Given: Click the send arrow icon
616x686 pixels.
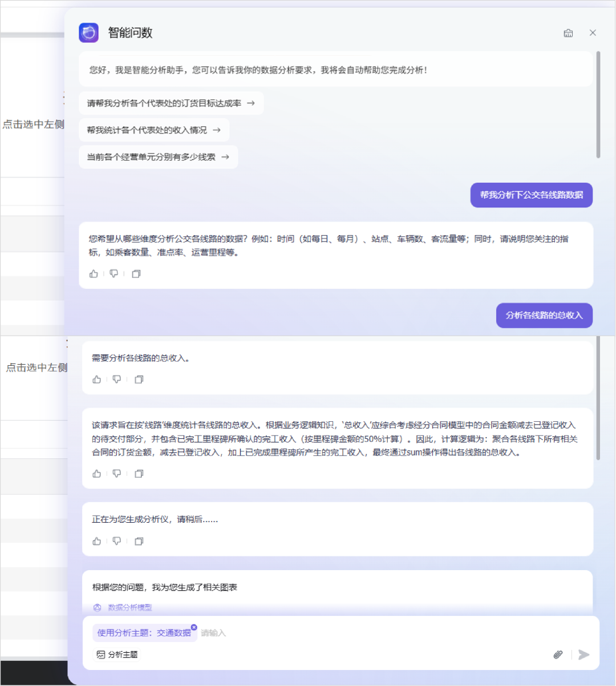Looking at the screenshot, I should 582,655.
